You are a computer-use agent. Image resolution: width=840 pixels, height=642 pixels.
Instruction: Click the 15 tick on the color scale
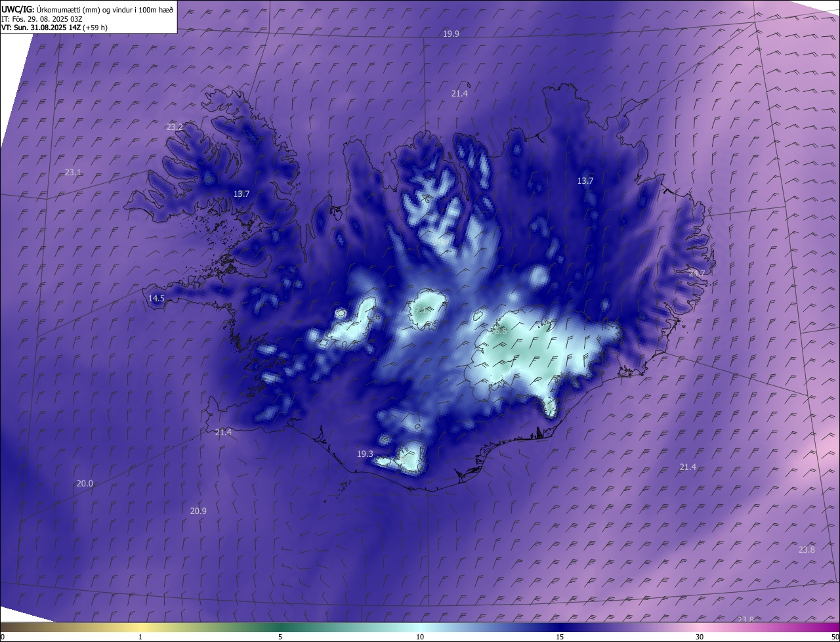tap(560, 637)
